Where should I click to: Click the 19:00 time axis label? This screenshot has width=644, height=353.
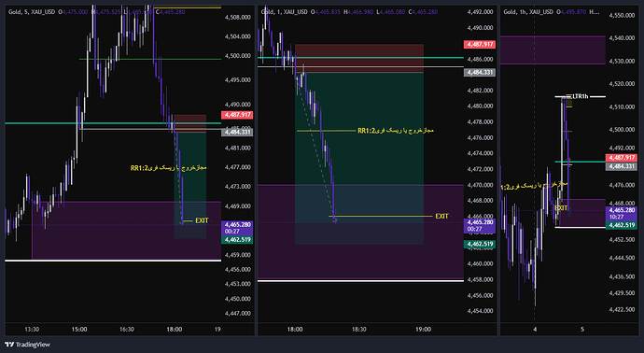click(x=423, y=329)
